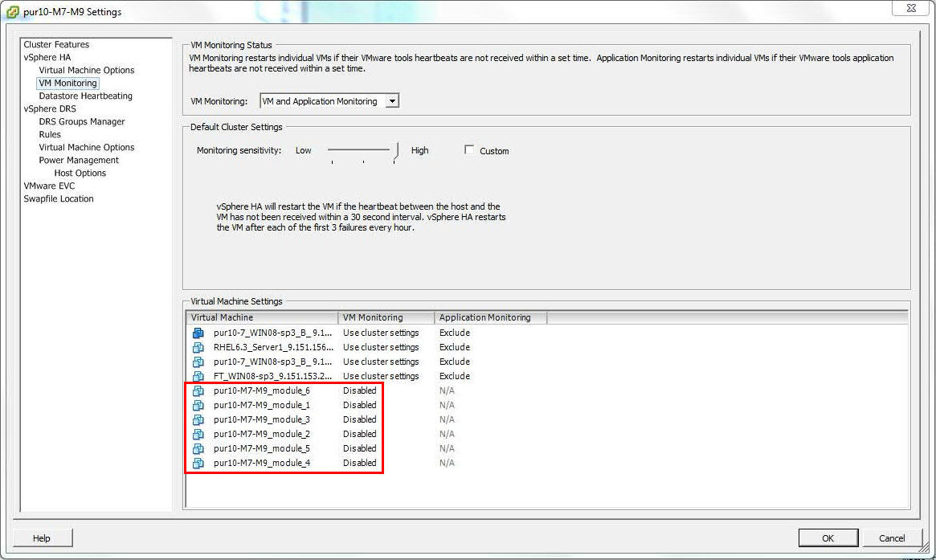
Task: Open the DRS Groups Manager page
Action: pos(80,121)
